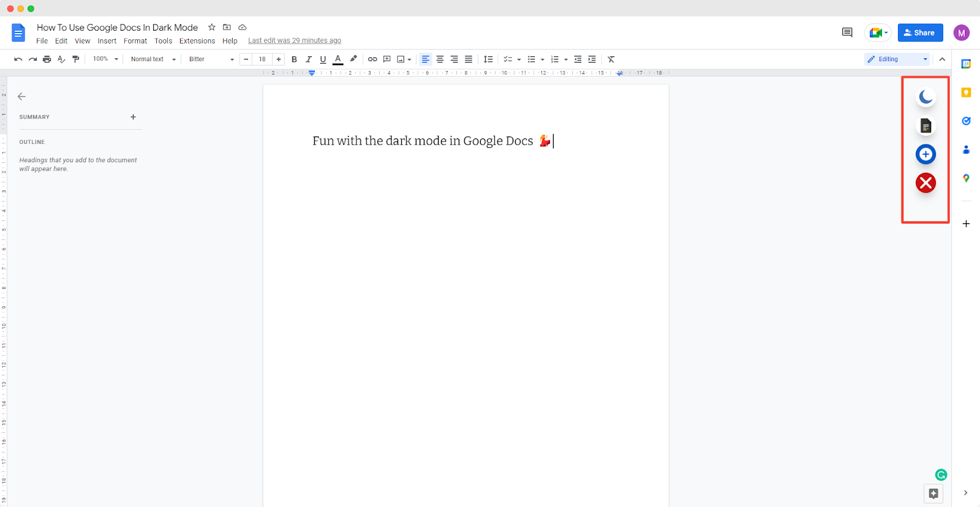Set right text alignment
Screen dimensions: 980x507
click(454, 59)
